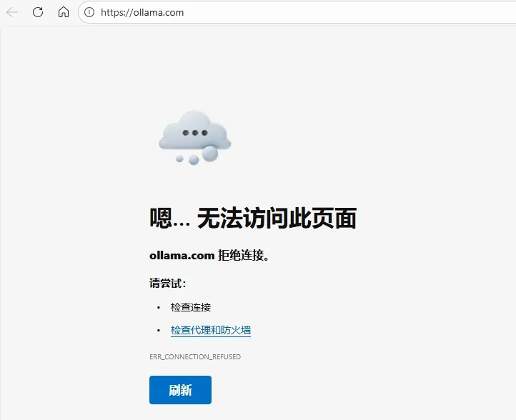The width and height of the screenshot is (516, 420).
Task: Click the bullet before 检查连接
Action: [159, 308]
